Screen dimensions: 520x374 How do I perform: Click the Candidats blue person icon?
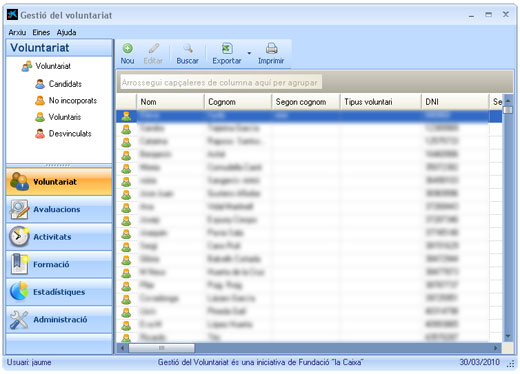[40, 84]
